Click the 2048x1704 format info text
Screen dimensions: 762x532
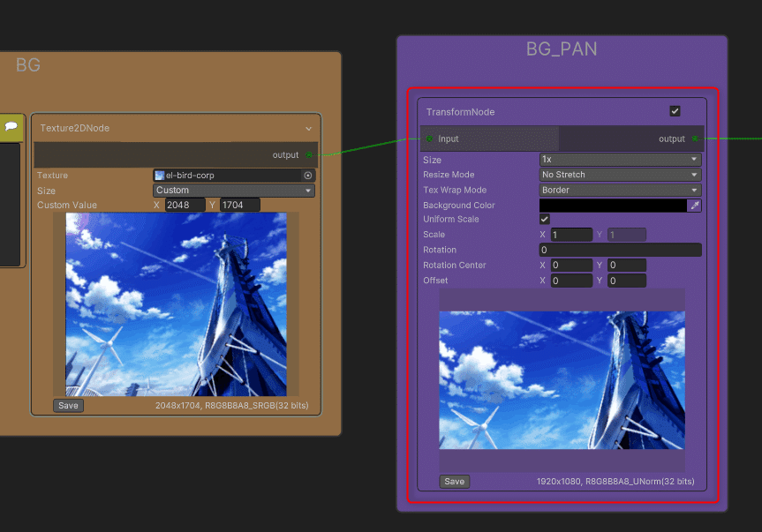click(x=232, y=405)
